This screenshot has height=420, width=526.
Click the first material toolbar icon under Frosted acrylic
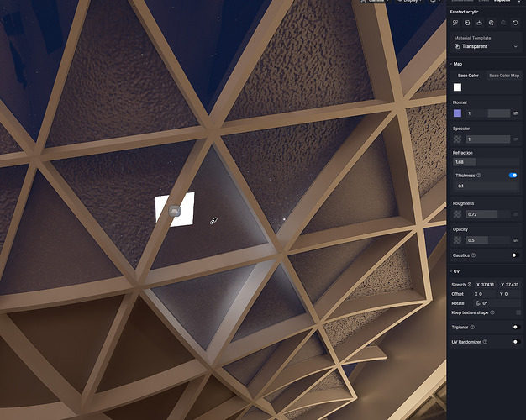point(456,23)
